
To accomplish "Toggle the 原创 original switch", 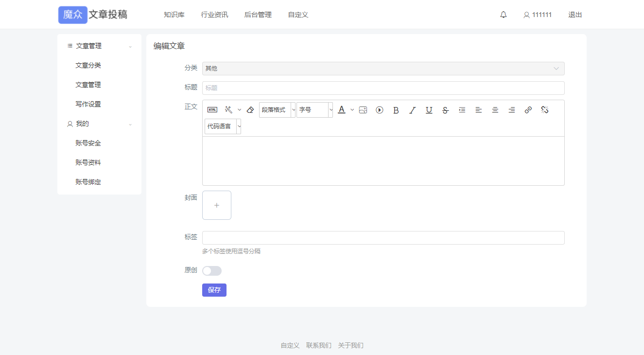I will click(212, 271).
